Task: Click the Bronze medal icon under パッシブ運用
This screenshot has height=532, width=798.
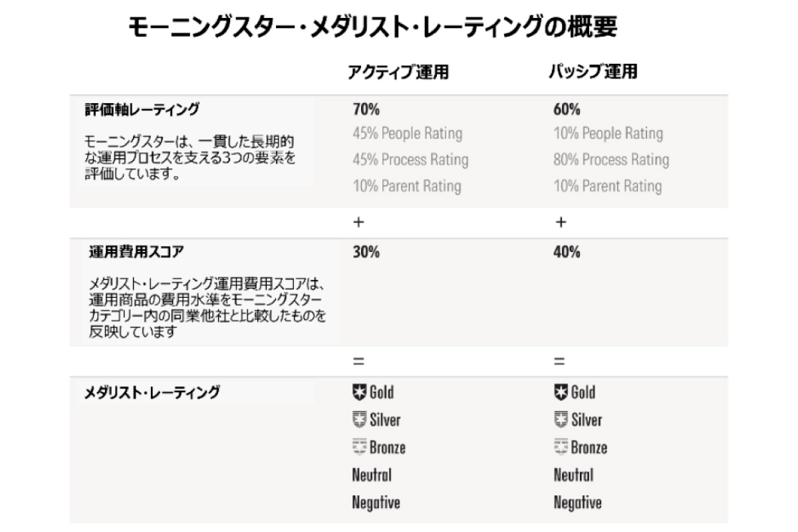Action: coord(561,447)
